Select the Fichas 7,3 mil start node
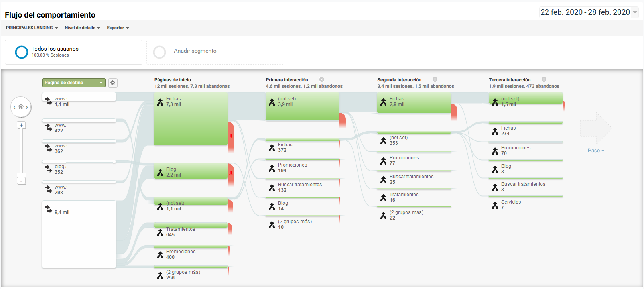Viewport: 644px width, 289px height. 191,119
